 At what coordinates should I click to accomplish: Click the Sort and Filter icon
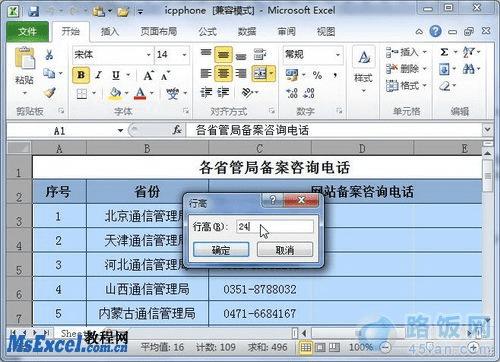click(469, 52)
